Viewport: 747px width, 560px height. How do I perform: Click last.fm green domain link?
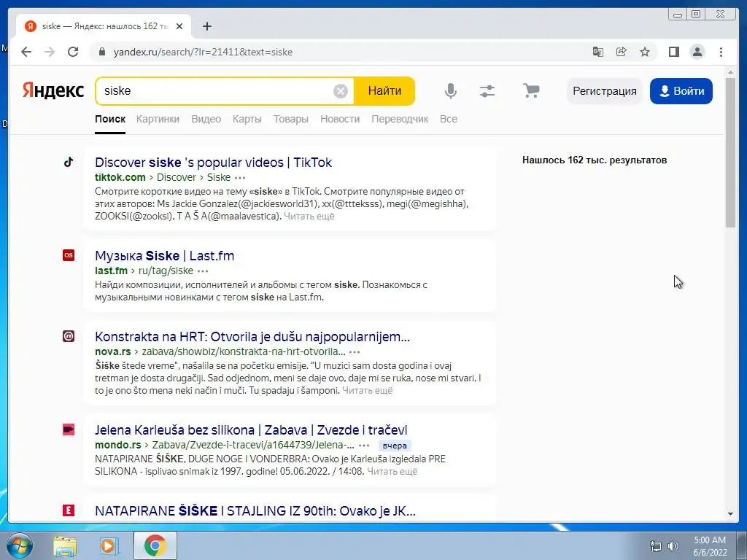[x=111, y=271]
